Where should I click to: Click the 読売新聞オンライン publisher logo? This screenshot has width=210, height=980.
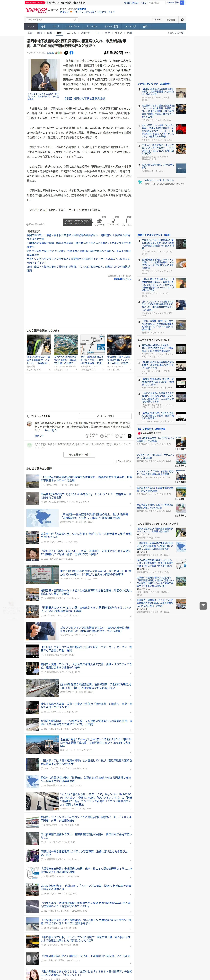point(118,53)
